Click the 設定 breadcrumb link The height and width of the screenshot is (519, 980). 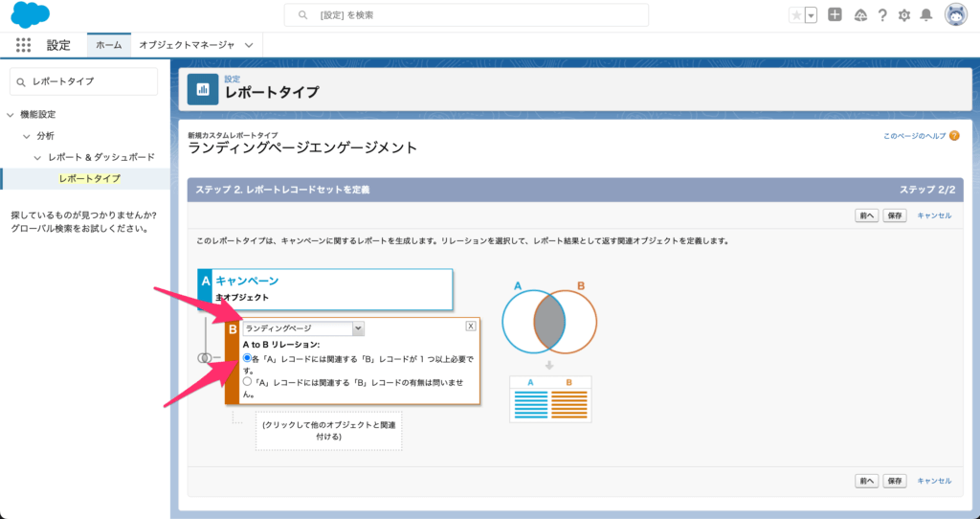(x=232, y=79)
